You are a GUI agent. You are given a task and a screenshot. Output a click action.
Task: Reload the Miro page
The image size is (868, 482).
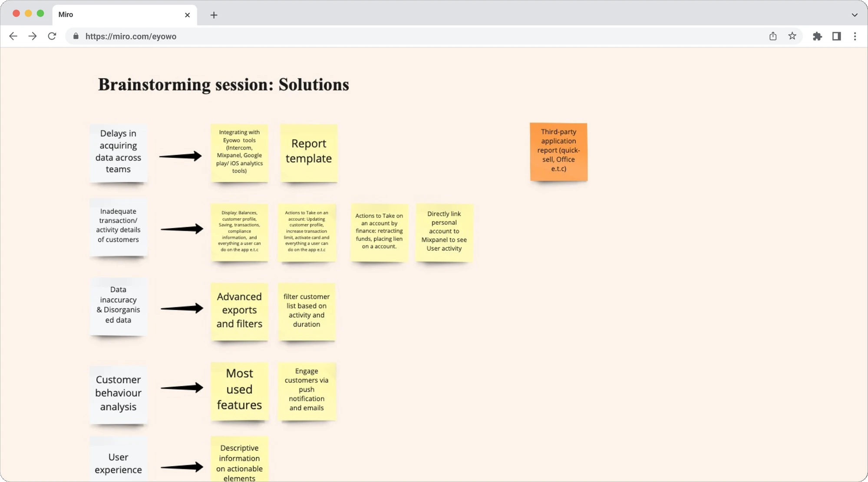click(x=52, y=37)
